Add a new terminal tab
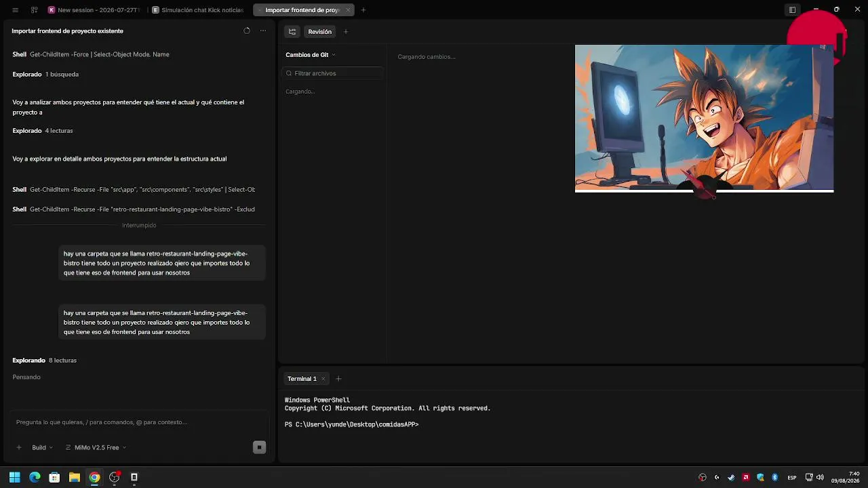The width and height of the screenshot is (868, 488). 338,379
